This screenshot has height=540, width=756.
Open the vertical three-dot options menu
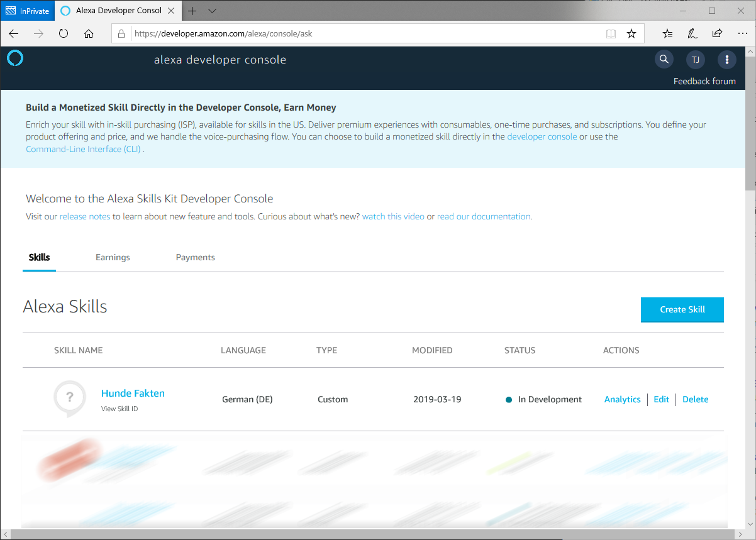coord(727,60)
